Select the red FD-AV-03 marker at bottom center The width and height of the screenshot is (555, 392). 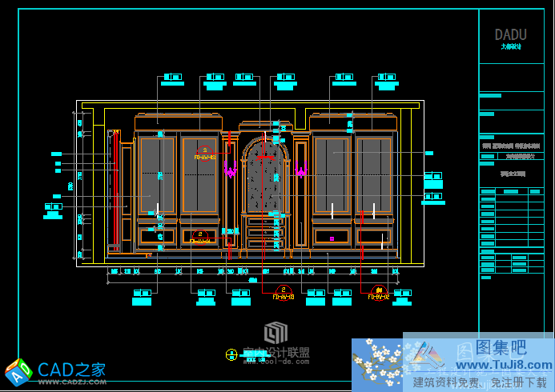click(x=284, y=293)
